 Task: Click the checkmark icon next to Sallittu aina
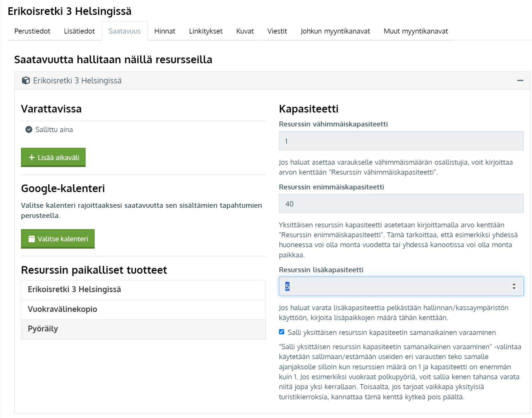29,129
